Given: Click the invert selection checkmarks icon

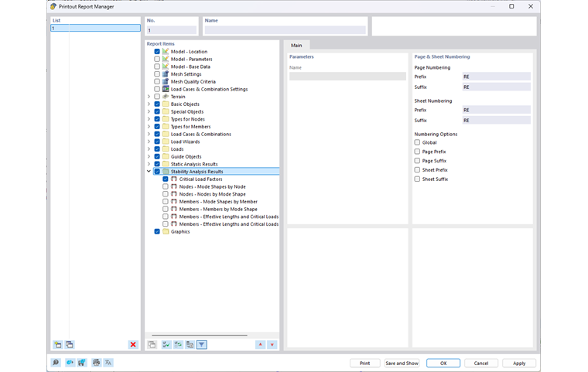Looking at the screenshot, I should point(178,345).
